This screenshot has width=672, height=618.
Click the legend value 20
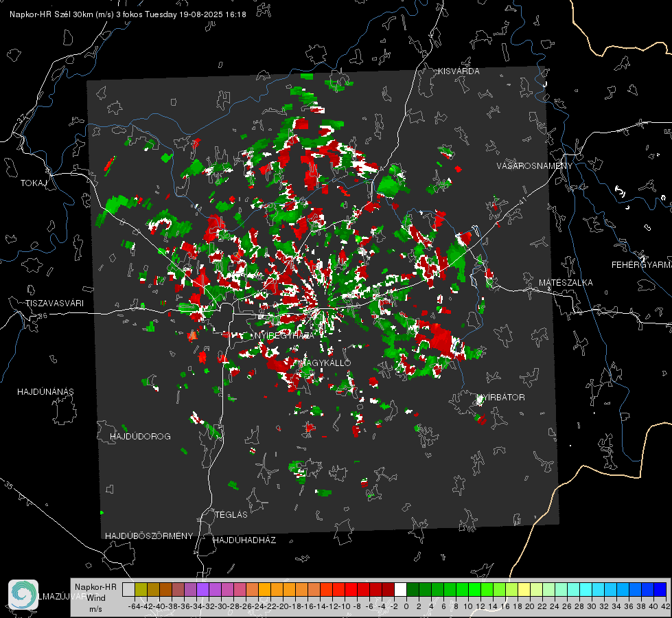[530, 606]
